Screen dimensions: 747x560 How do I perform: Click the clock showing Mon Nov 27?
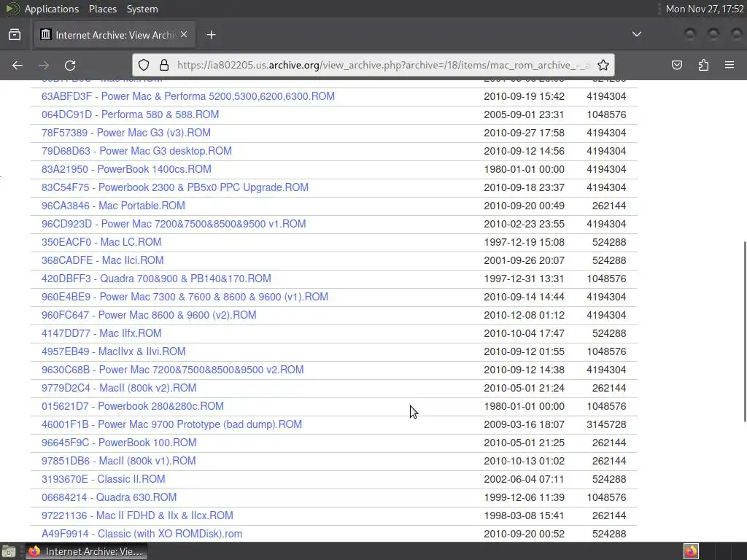tap(704, 9)
